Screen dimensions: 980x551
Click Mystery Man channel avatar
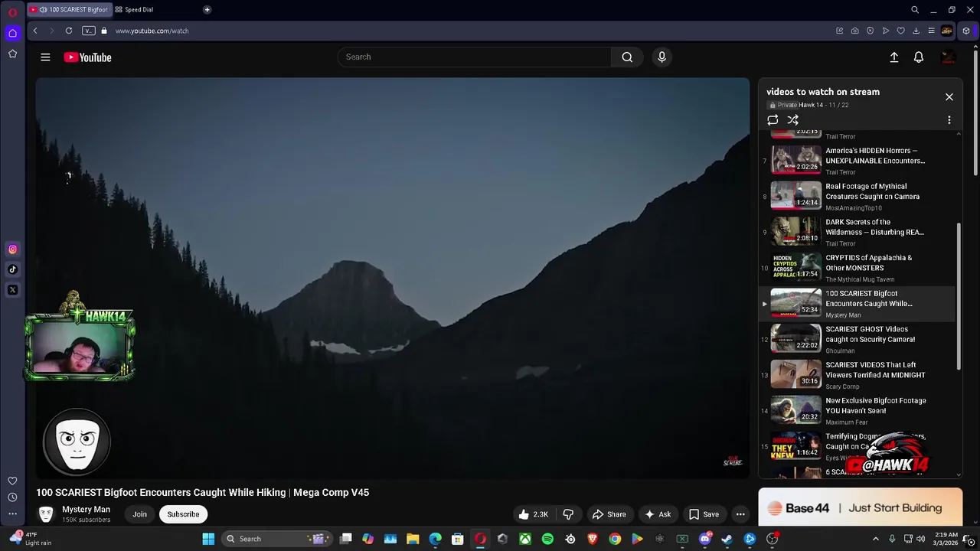(46, 514)
